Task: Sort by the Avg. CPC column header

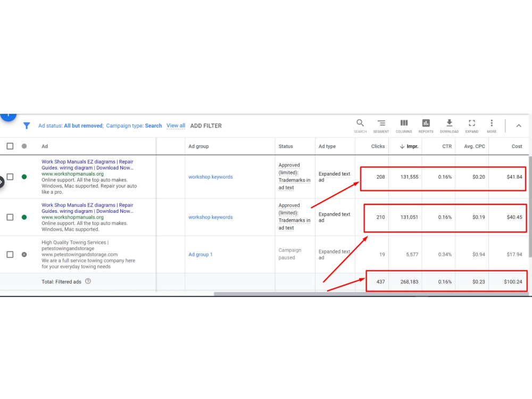Action: click(475, 146)
